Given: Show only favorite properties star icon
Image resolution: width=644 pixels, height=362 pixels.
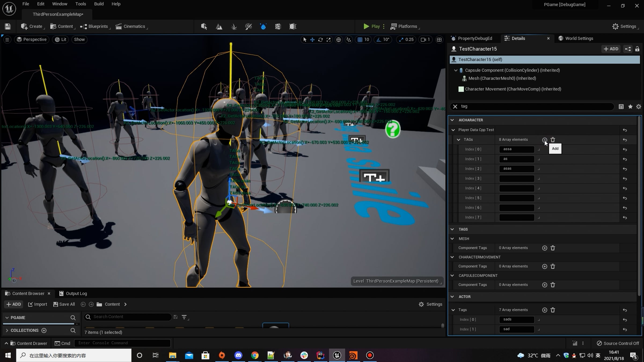Looking at the screenshot, I should tap(630, 107).
